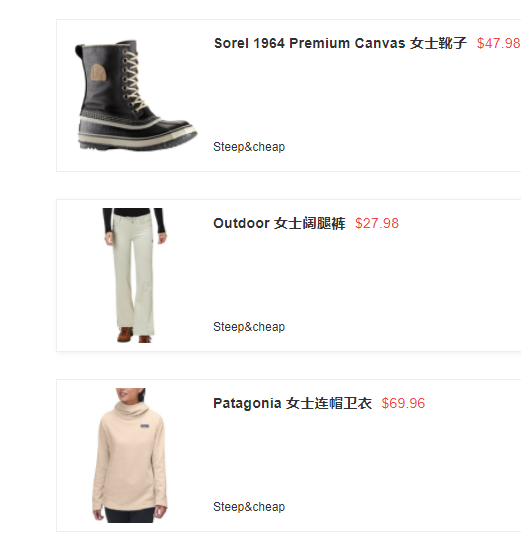The image size is (521, 535).
Task: Select the $27.98 price of the pants
Action: (377, 223)
